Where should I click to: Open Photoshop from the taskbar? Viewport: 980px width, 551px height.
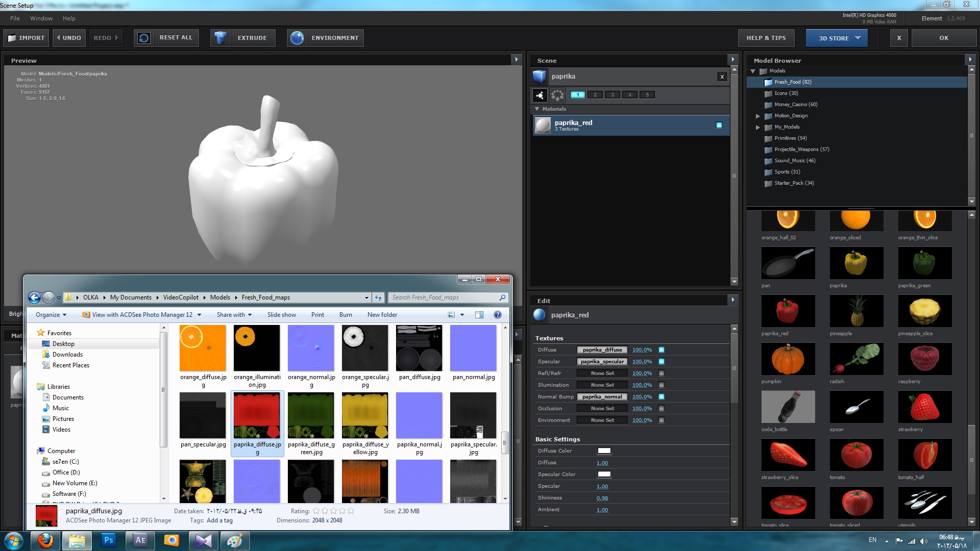pos(108,540)
